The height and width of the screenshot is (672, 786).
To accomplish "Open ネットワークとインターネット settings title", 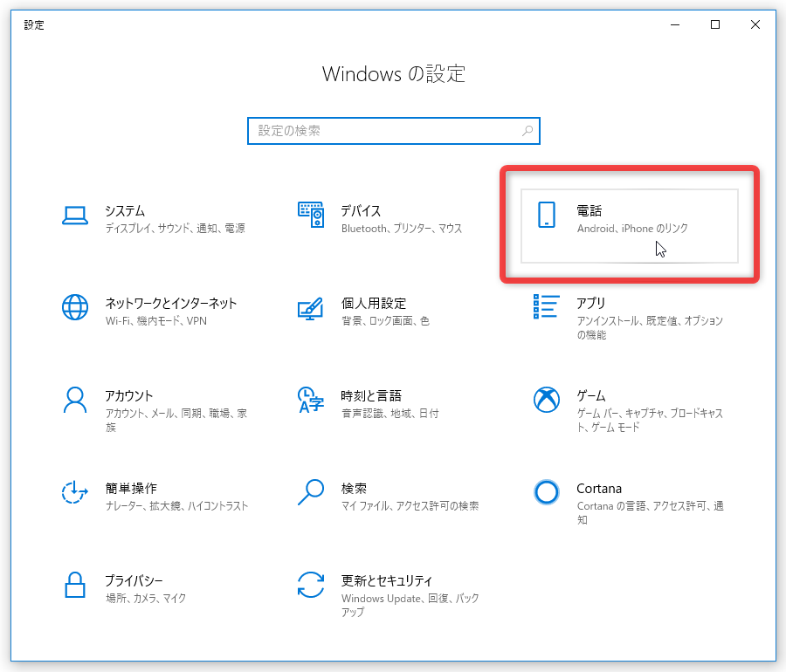I will [x=171, y=304].
